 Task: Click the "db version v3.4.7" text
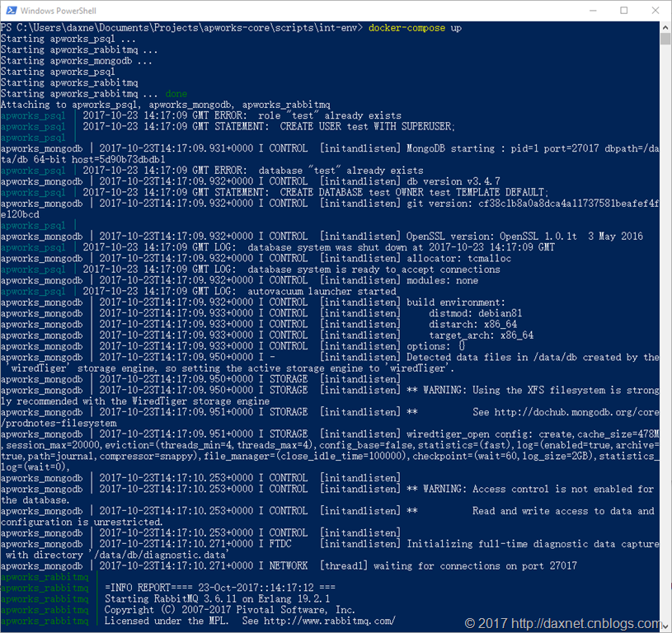pos(453,181)
